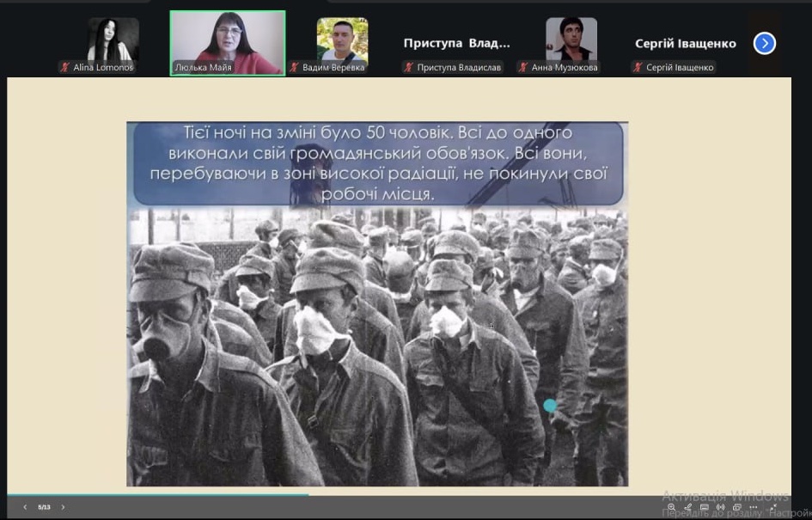Click muted microphone icon beside Alina Lomonos
Viewport: 812px width, 520px height.
point(64,67)
